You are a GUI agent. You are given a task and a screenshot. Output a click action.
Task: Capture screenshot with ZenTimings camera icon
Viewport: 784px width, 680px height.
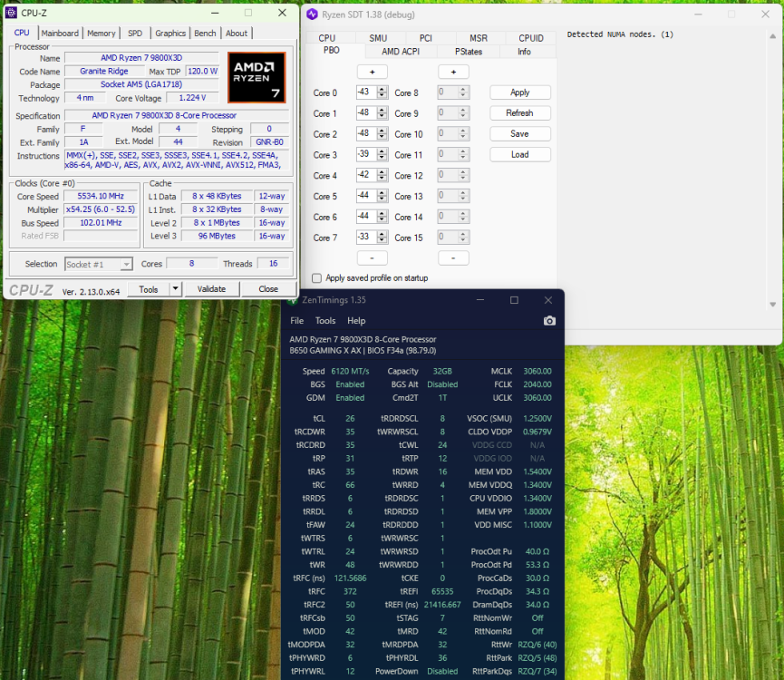click(549, 321)
